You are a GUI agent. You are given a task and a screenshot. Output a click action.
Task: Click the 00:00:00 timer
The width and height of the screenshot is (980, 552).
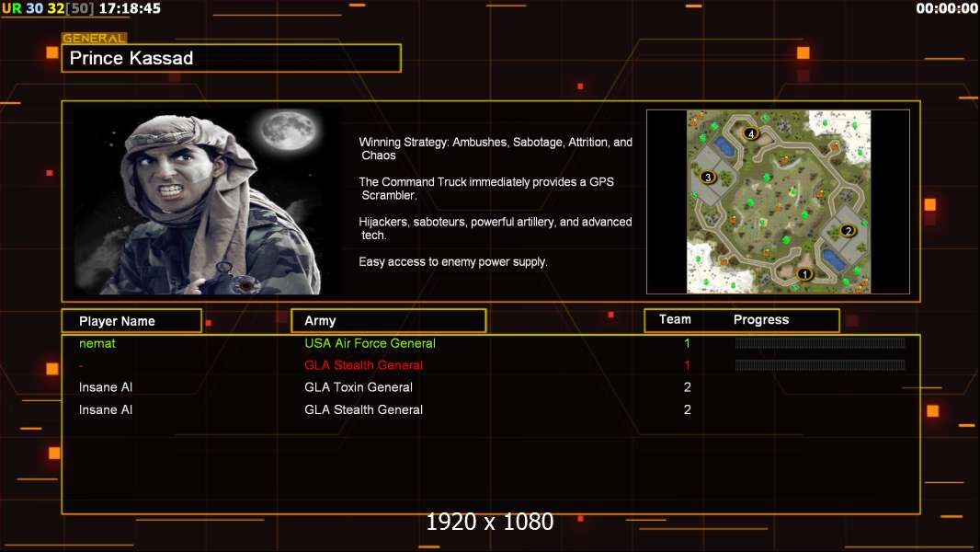tap(946, 9)
